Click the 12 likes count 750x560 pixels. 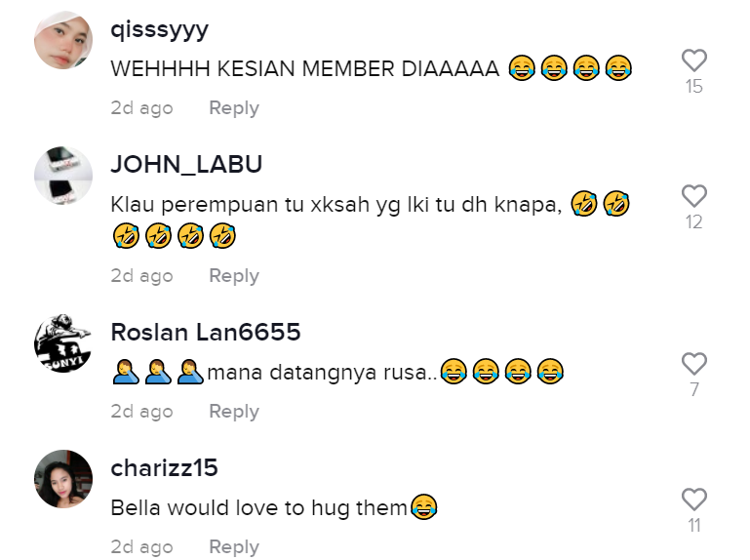tap(694, 222)
